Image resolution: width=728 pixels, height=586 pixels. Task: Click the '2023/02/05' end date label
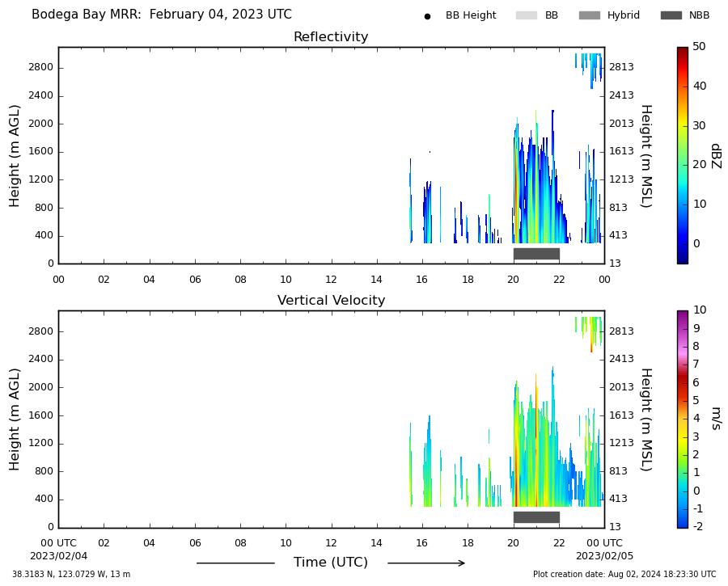(x=604, y=556)
